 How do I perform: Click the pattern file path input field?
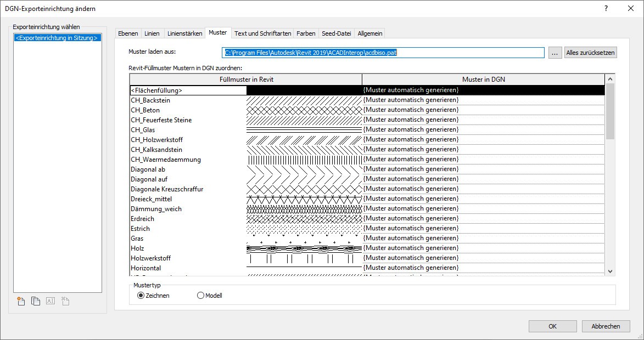[383, 53]
